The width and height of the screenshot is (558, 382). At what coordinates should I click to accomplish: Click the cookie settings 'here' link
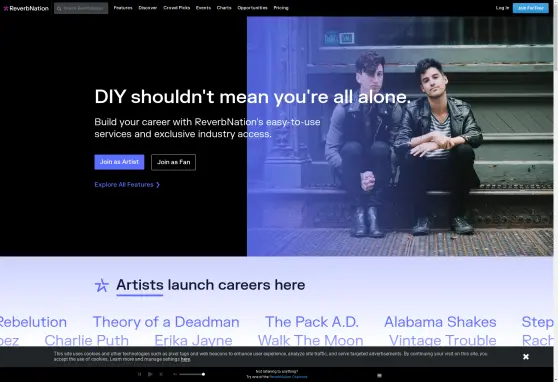pos(185,359)
